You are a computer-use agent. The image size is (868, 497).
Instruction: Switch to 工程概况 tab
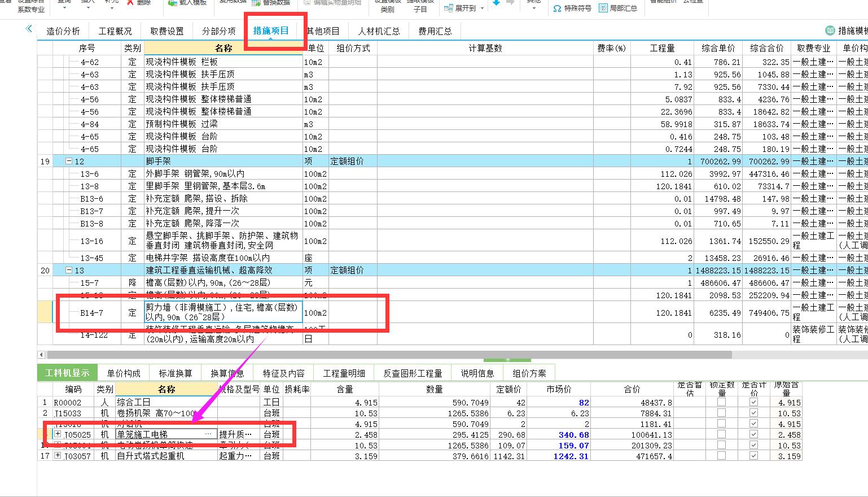(115, 31)
